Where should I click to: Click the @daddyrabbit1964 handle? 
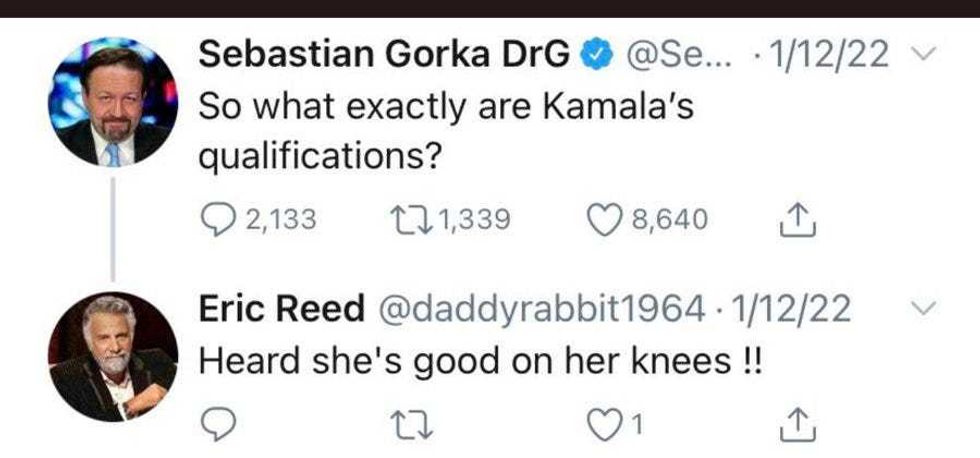[540, 310]
